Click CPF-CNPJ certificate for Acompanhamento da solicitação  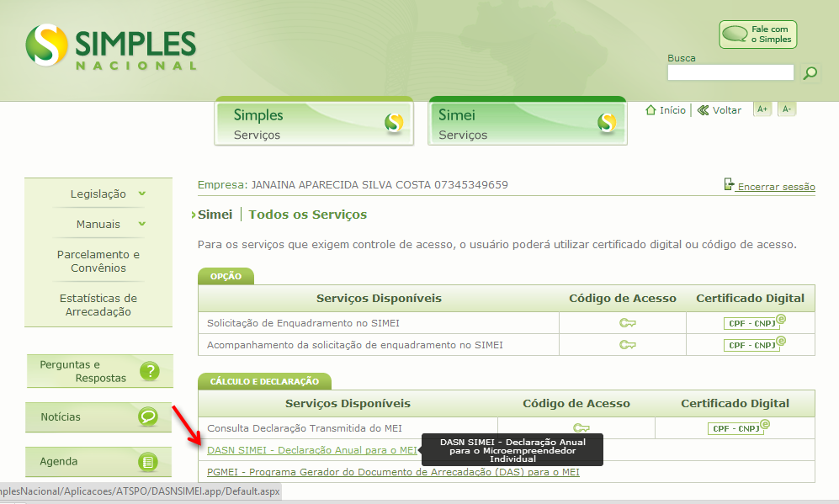[755, 345]
